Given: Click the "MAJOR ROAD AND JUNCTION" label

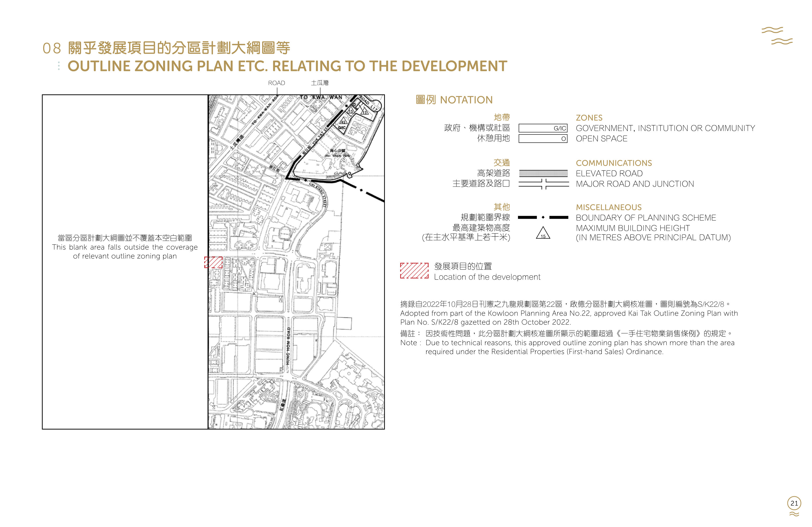Looking at the screenshot, I should [635, 184].
